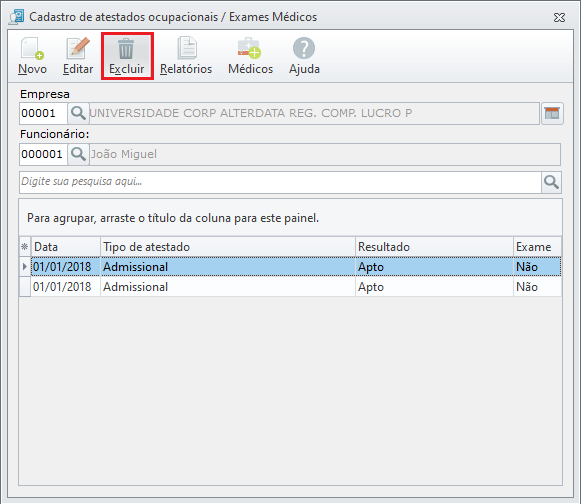Sort by the Tipo de atestado header
This screenshot has width=581, height=504.
[228, 247]
